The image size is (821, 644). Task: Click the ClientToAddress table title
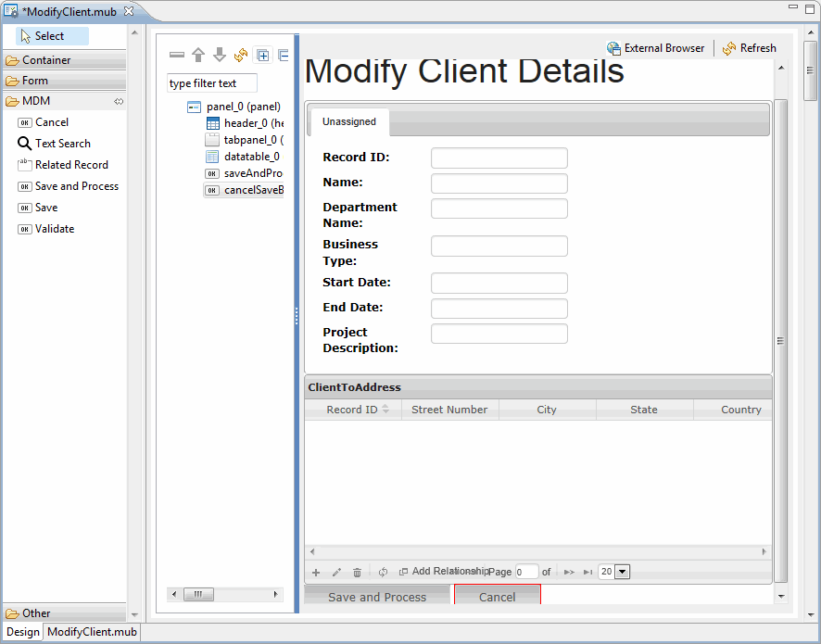[355, 387]
